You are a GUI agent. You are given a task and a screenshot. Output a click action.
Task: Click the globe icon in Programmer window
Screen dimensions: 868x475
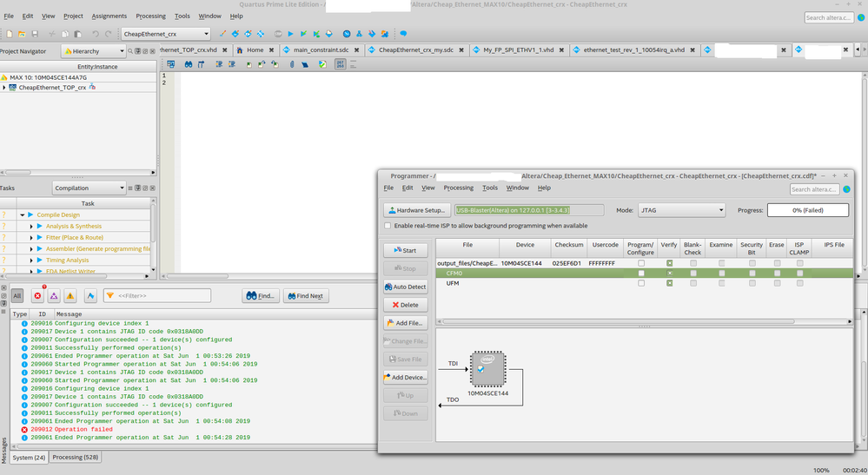click(x=846, y=188)
